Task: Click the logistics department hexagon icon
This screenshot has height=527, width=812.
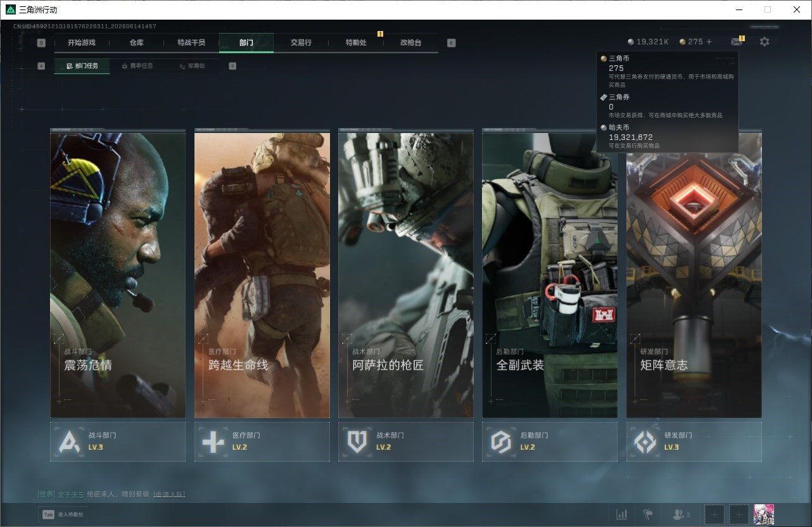Action: 501,441
